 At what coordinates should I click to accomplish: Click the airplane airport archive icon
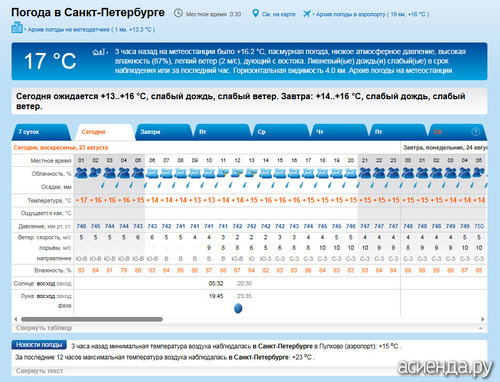(x=307, y=14)
